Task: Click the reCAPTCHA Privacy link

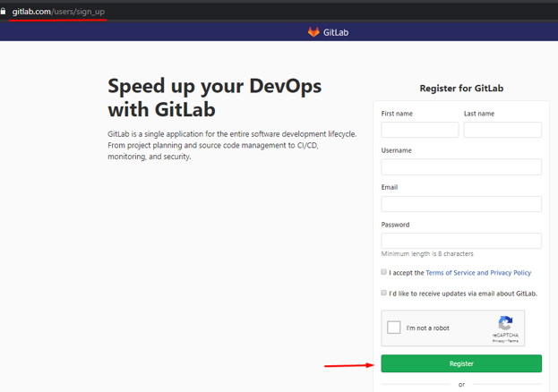Action: point(498,341)
